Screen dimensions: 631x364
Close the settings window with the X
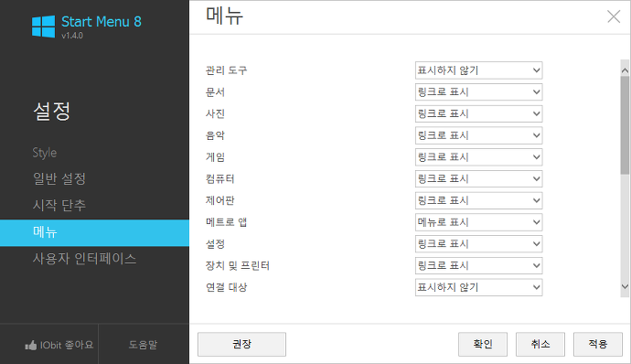[614, 16]
